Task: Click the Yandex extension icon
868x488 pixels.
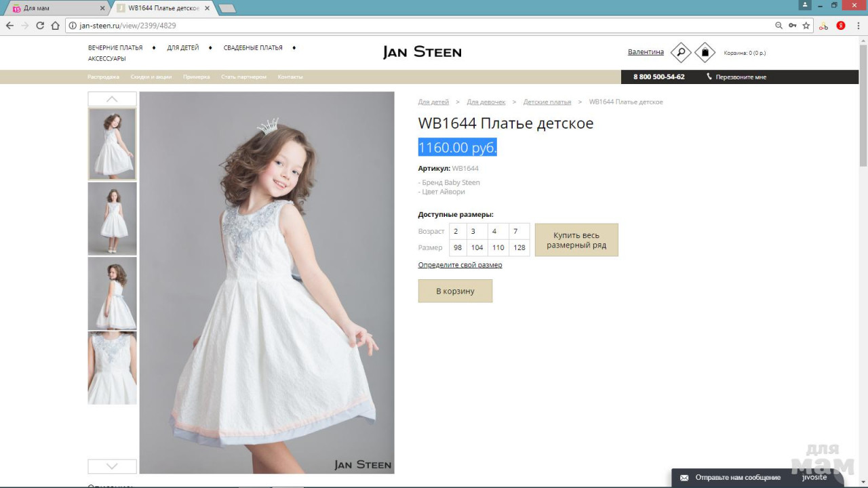Action: click(841, 26)
